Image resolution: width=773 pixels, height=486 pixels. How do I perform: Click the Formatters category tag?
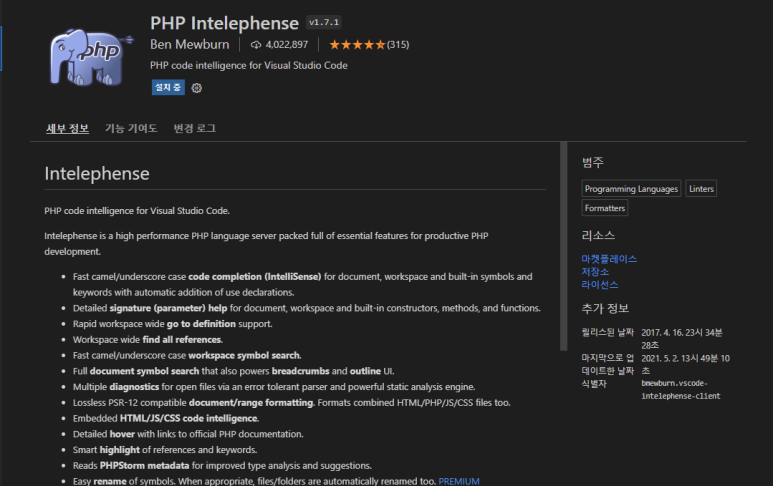605,208
